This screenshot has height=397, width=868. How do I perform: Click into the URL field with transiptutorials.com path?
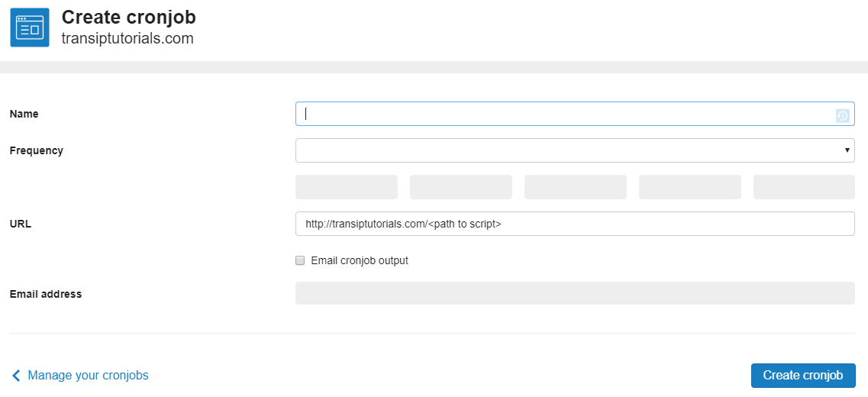tap(575, 224)
